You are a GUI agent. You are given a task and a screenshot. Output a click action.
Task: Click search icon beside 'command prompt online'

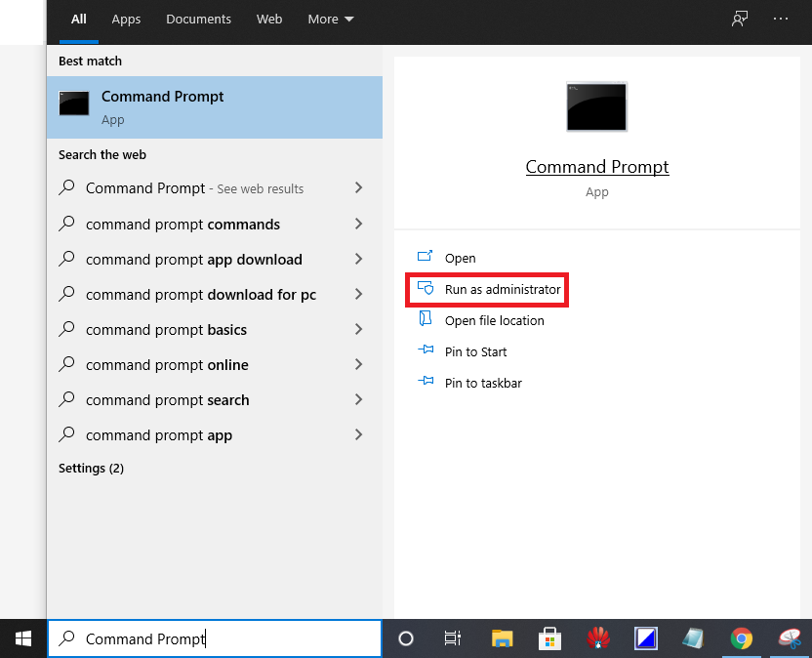[x=66, y=364]
